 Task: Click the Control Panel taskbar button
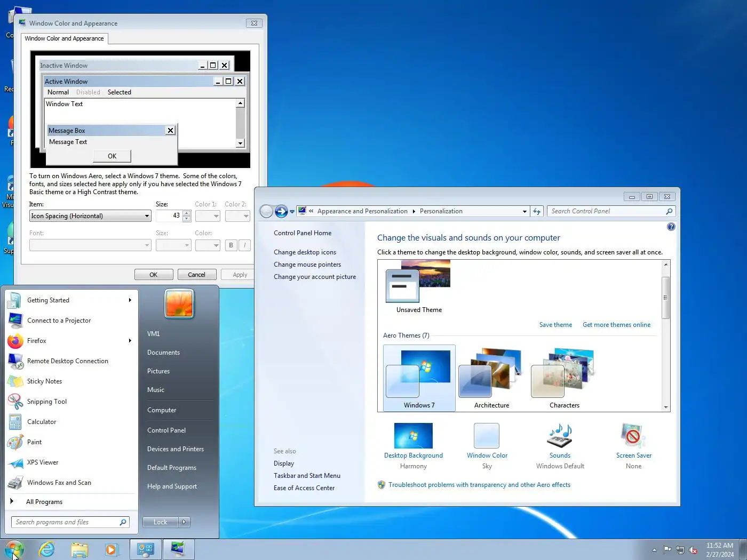tap(145, 549)
